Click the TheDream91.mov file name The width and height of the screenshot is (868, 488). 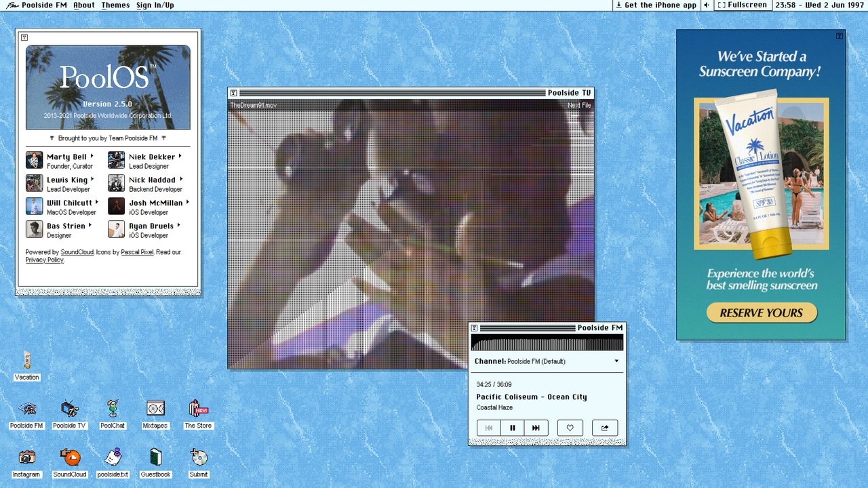[x=253, y=105]
